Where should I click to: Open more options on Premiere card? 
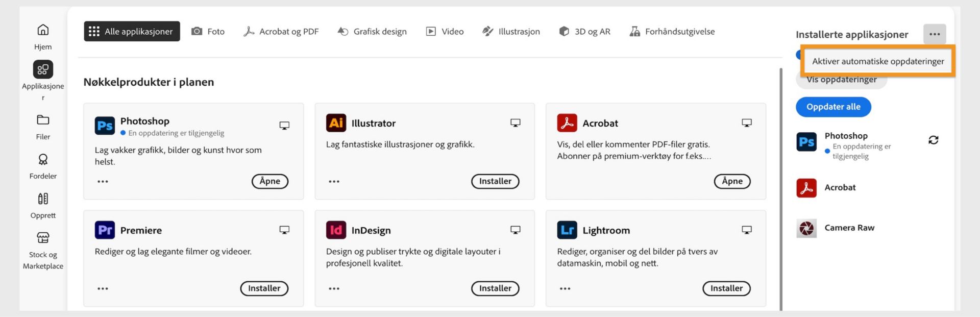pos(103,288)
